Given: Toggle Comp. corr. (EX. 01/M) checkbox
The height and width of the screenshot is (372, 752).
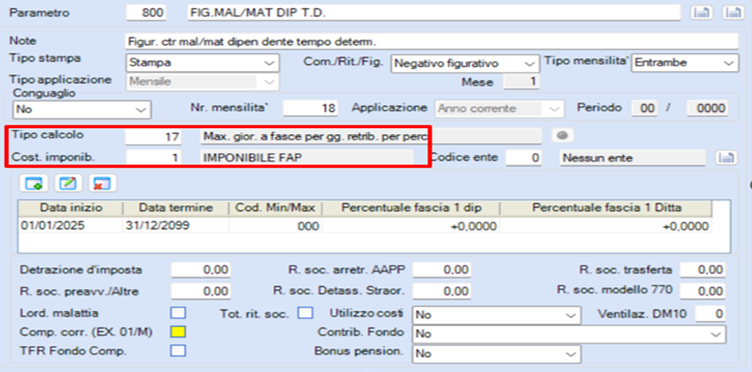Looking at the screenshot, I should point(179,332).
